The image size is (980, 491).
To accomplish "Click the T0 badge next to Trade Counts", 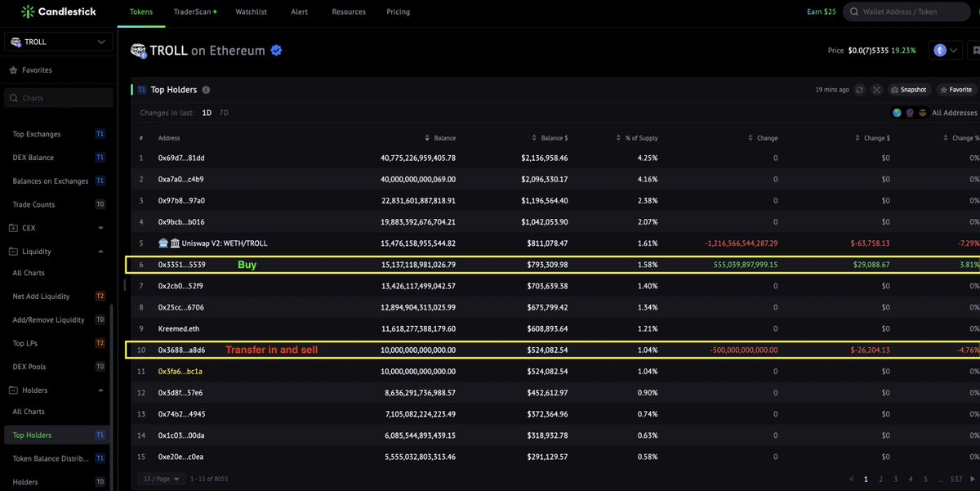I will coord(100,204).
